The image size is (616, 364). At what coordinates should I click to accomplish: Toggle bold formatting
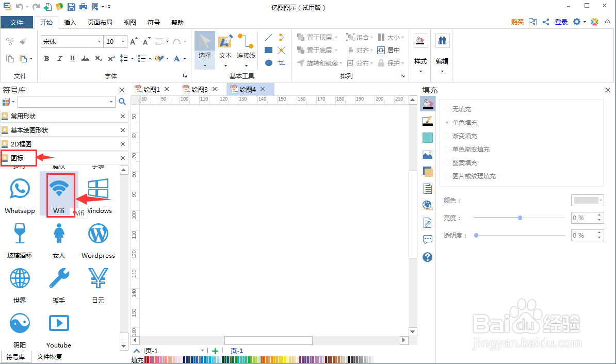[x=47, y=58]
